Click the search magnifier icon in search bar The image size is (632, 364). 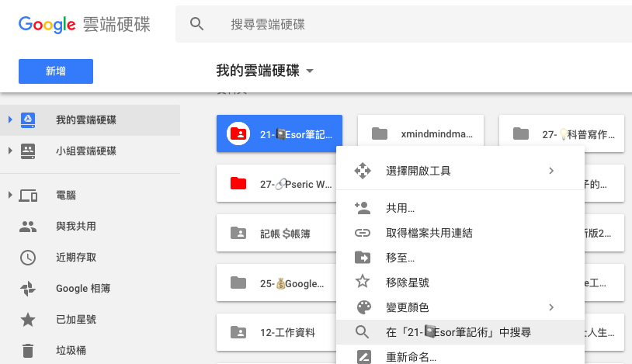pos(196,24)
